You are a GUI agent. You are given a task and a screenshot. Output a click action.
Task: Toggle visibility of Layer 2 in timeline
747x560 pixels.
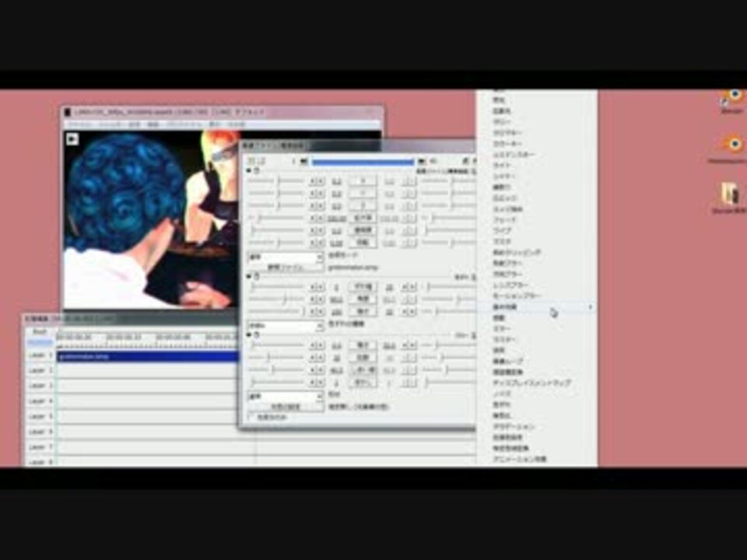pos(40,370)
